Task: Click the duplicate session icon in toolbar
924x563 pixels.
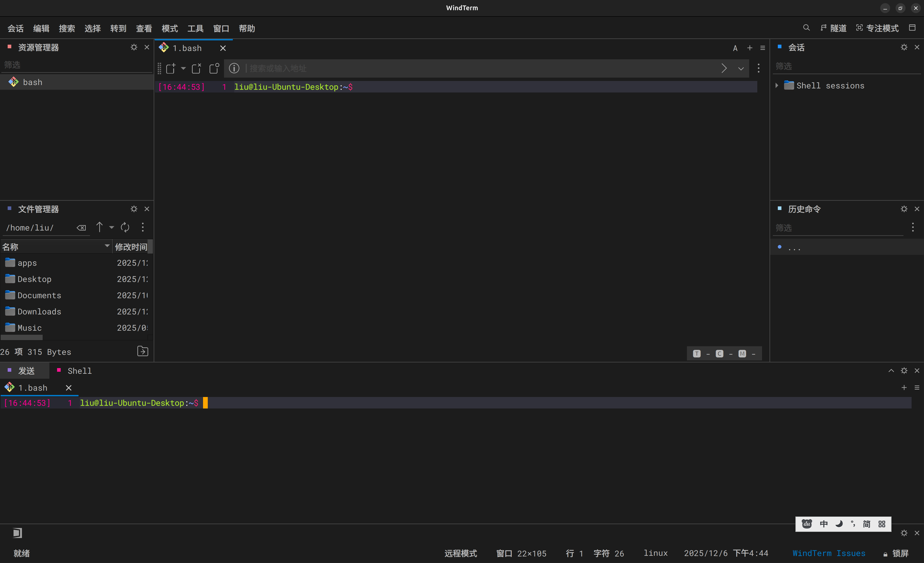Action: (x=214, y=68)
